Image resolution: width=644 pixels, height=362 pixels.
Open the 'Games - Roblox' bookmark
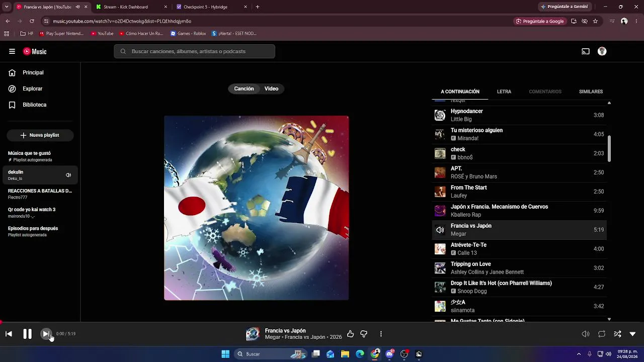pos(188,34)
